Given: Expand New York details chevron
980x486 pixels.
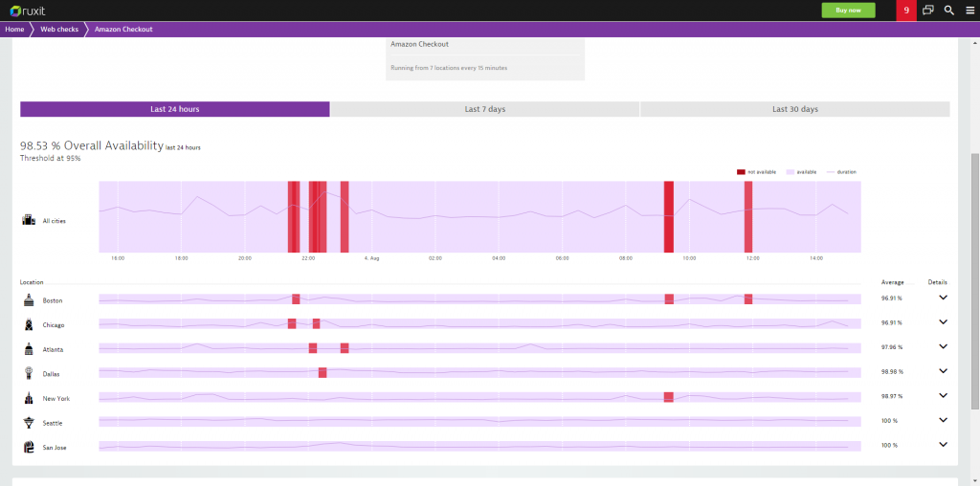Looking at the screenshot, I should tap(943, 395).
